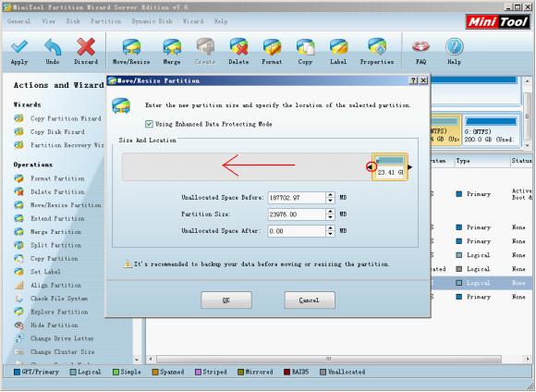Screen dimensions: 536x392
Task: Choose Set Label operation
Action: 38,272
